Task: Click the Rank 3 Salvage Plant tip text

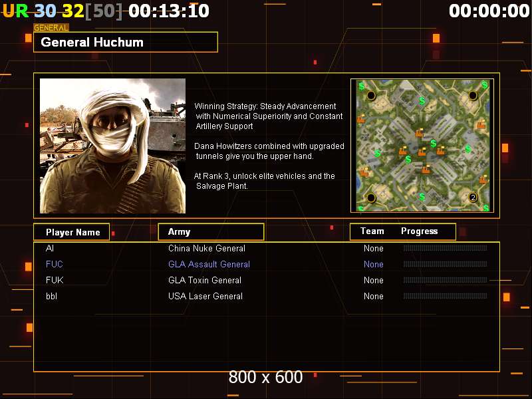Action: (x=264, y=181)
